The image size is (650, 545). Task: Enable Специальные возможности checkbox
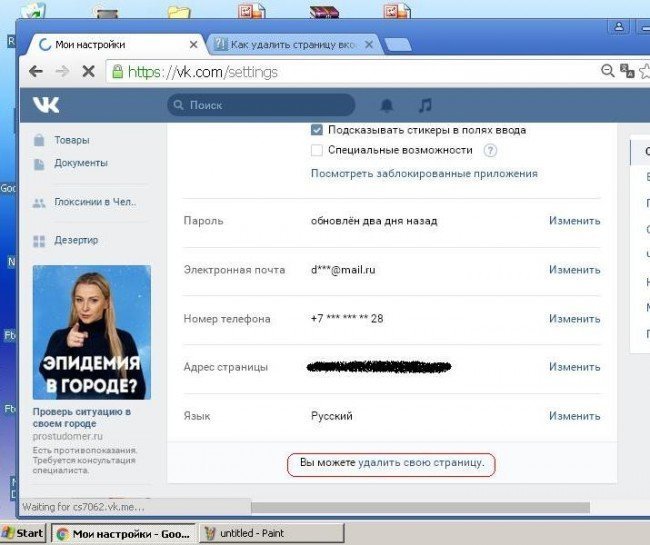tap(317, 150)
